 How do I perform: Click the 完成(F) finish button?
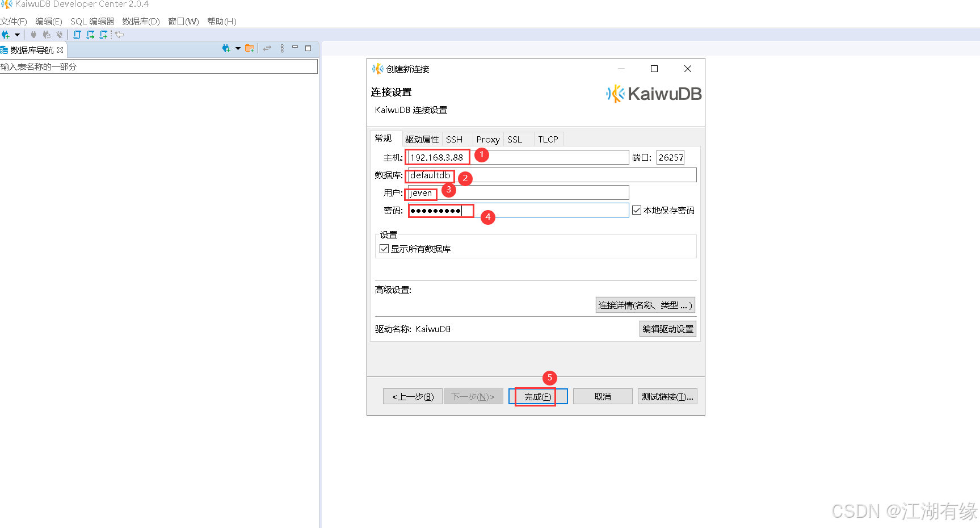[x=538, y=396]
